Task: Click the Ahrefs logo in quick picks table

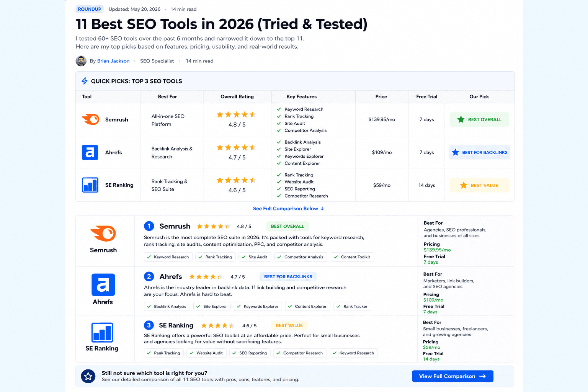Action: (x=90, y=152)
